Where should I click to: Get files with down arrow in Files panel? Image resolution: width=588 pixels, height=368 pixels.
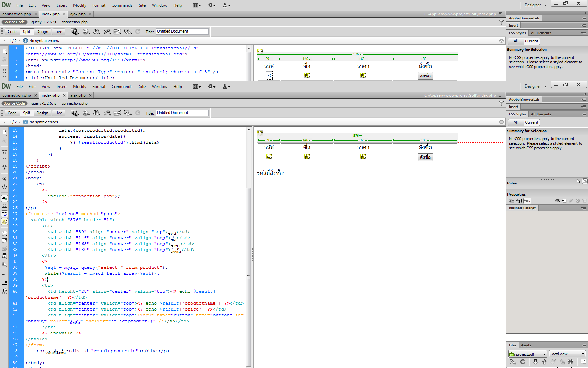(x=535, y=362)
